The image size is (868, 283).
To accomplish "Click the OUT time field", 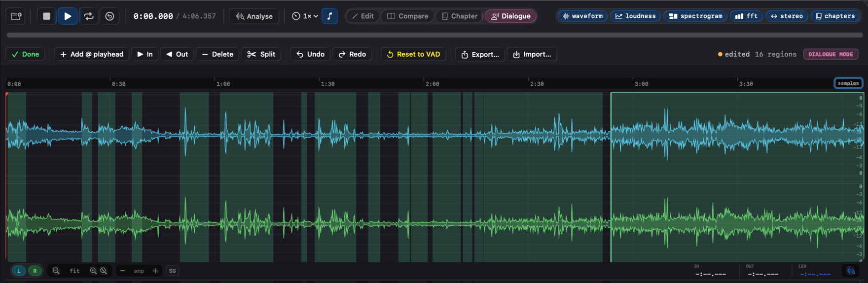I will coord(763,274).
